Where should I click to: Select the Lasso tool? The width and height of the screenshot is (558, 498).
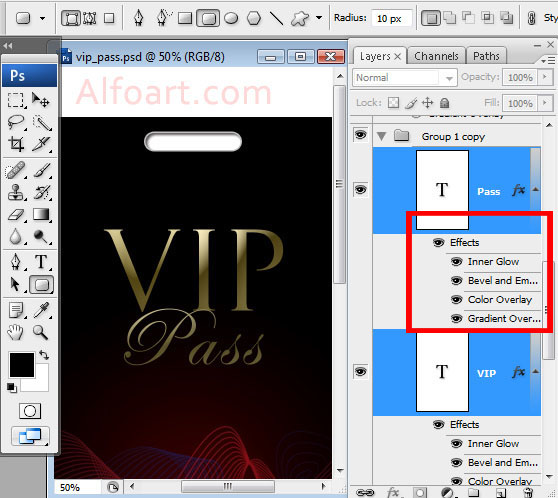point(16,122)
